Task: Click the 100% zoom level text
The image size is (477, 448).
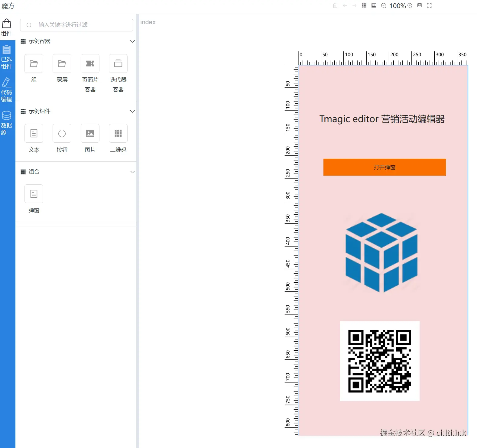Action: (397, 6)
